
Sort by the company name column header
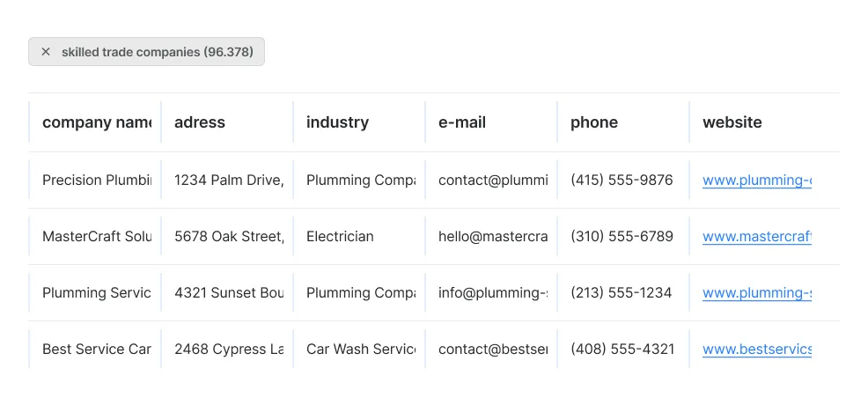pos(96,122)
